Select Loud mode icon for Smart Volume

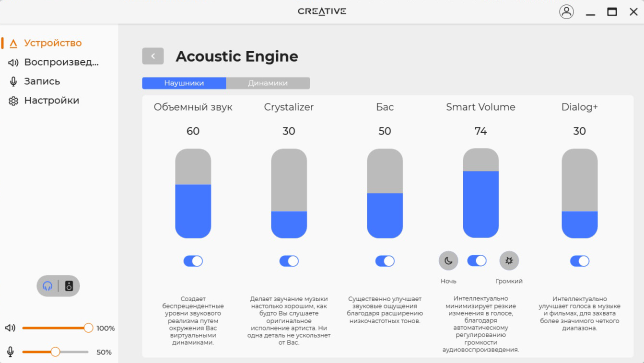(x=509, y=261)
